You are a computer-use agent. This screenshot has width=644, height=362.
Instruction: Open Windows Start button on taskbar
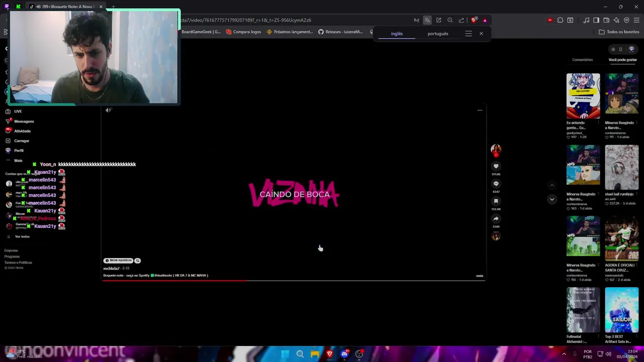pyautogui.click(x=285, y=354)
